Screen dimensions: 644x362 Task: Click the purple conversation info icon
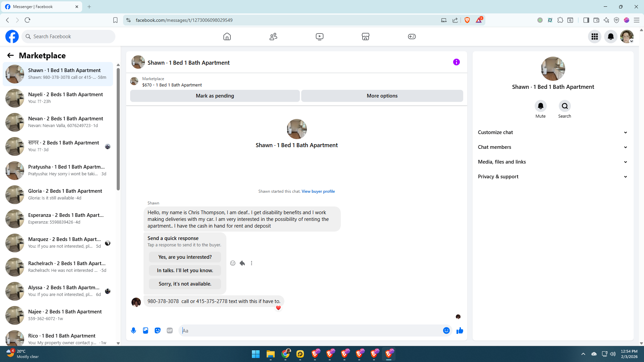click(456, 62)
